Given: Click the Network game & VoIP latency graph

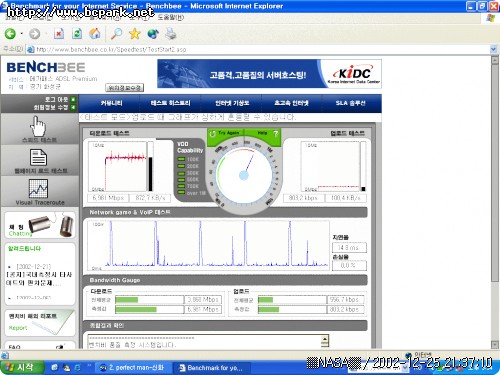Looking at the screenshot, I should tap(208, 245).
